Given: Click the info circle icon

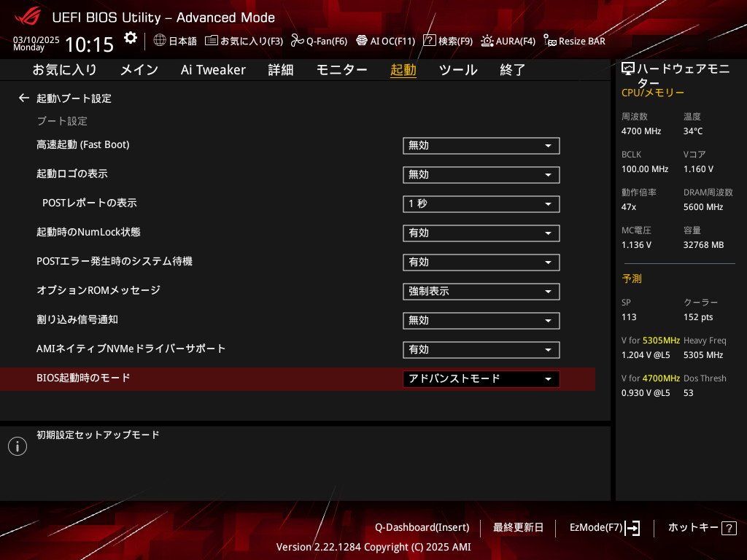Looking at the screenshot, I should tap(18, 446).
